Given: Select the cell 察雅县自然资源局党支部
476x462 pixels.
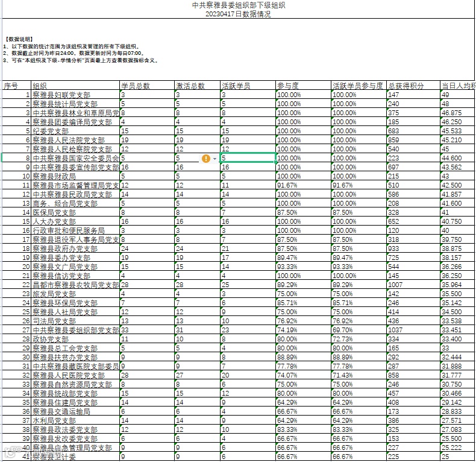Looking at the screenshot, I should click(x=75, y=384).
